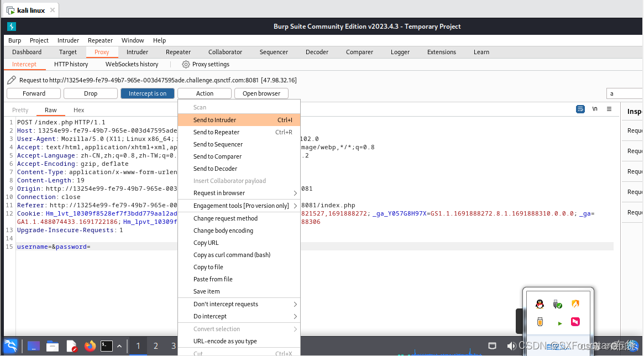644x356 pixels.
Task: Open the Dashboard main tab
Action: pos(27,52)
